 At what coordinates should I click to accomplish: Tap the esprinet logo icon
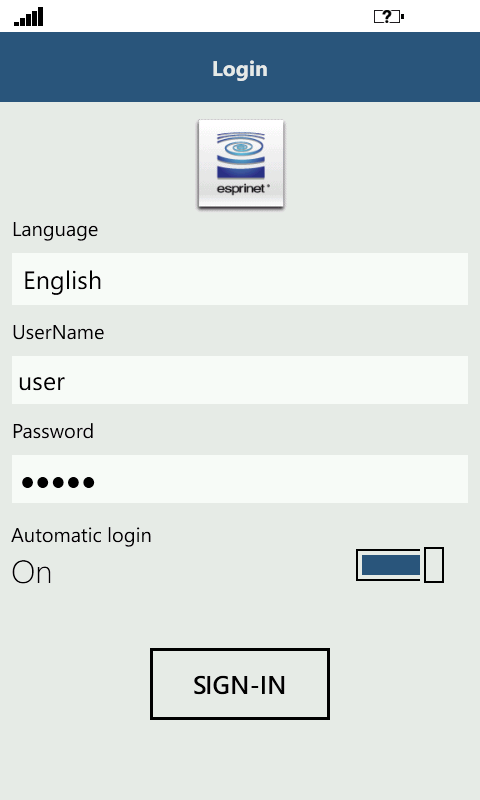[241, 163]
